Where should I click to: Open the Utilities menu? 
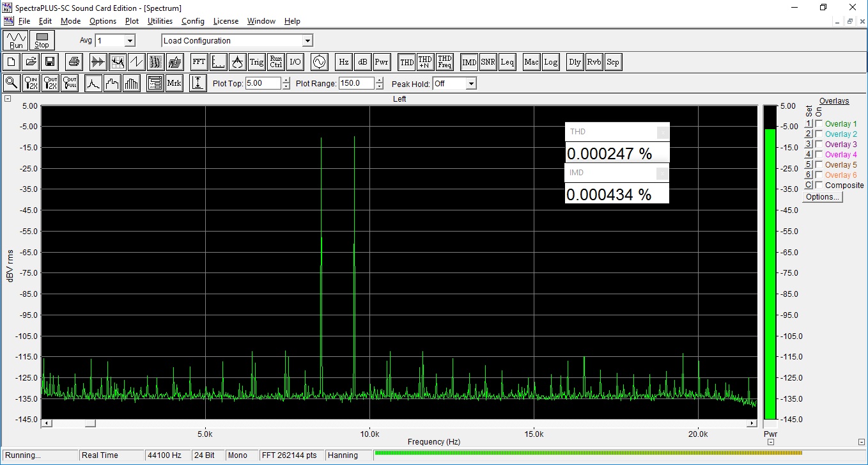click(x=160, y=21)
